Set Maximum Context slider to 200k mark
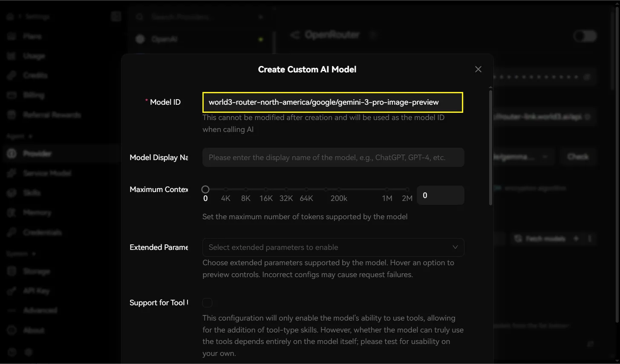620x364 pixels. pyautogui.click(x=339, y=189)
